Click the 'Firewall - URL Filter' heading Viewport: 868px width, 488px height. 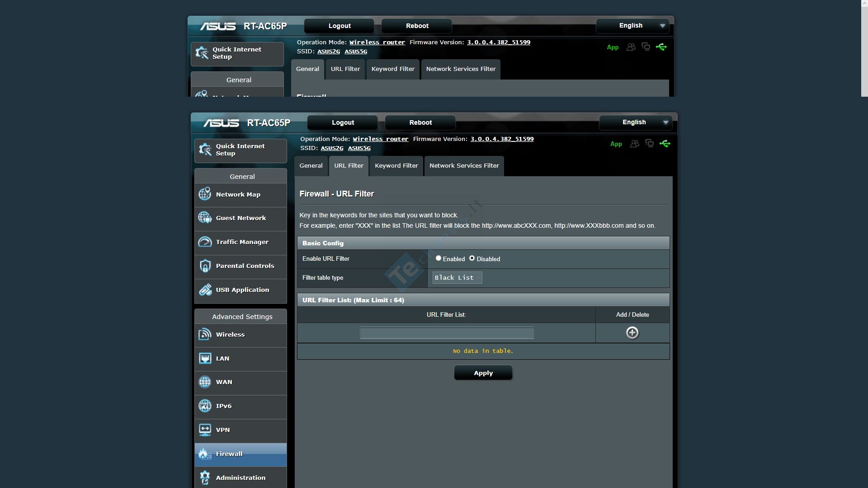(336, 194)
